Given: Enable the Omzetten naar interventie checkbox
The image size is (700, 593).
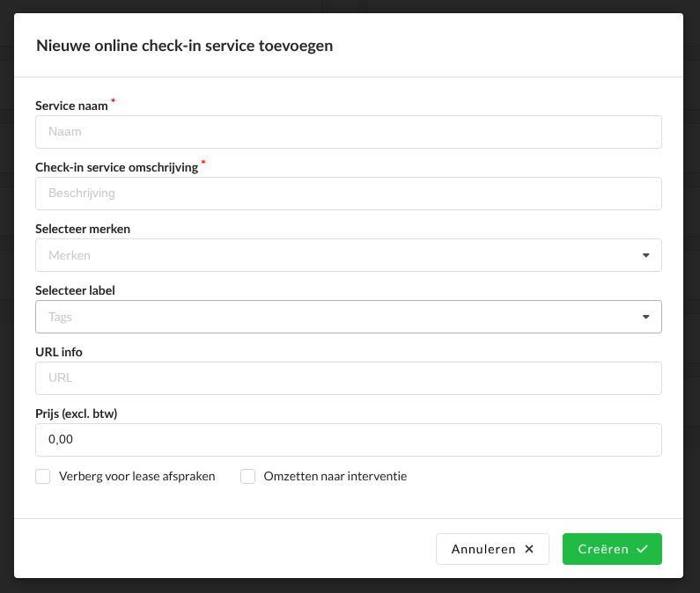Looking at the screenshot, I should [x=248, y=477].
